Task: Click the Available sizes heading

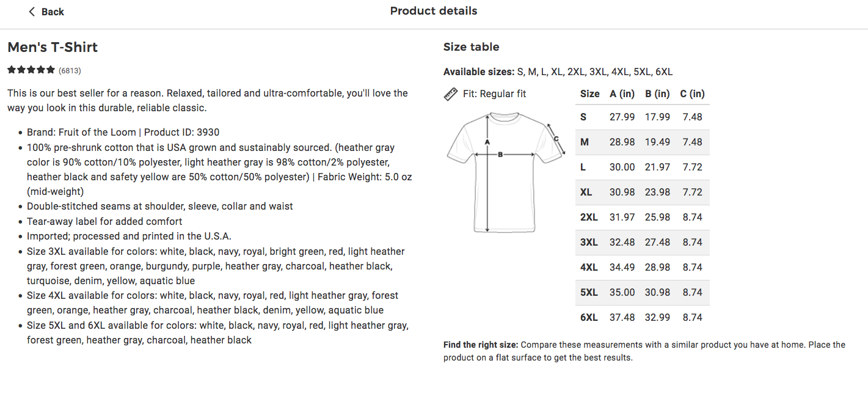Action: tap(479, 71)
